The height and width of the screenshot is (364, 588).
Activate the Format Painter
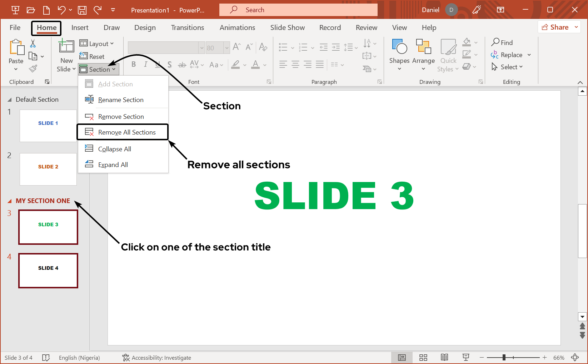point(34,68)
